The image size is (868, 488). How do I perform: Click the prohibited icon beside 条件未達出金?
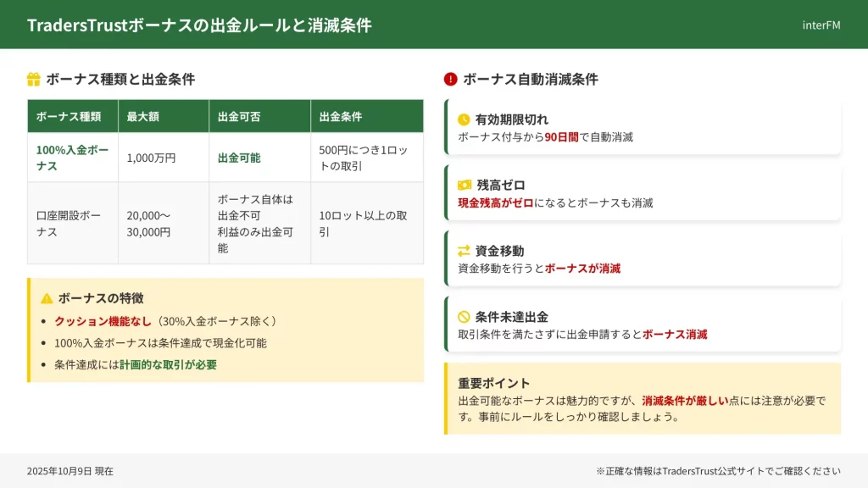464,317
